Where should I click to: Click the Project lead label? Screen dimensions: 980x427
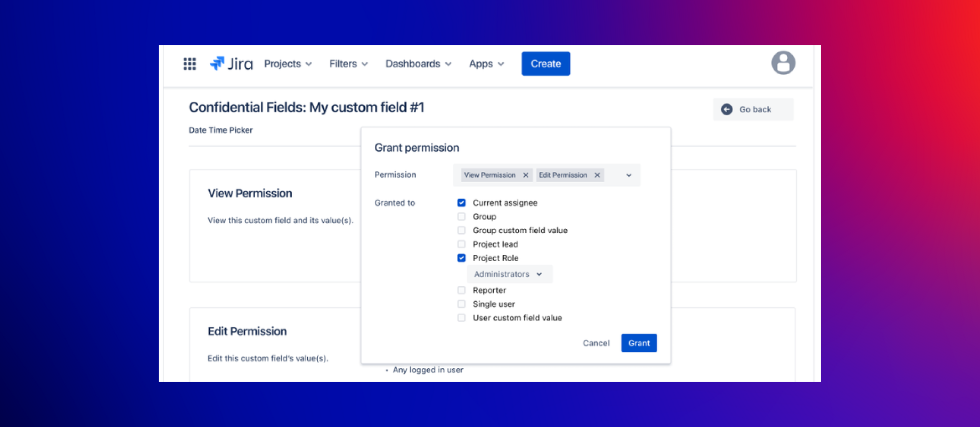(x=495, y=244)
